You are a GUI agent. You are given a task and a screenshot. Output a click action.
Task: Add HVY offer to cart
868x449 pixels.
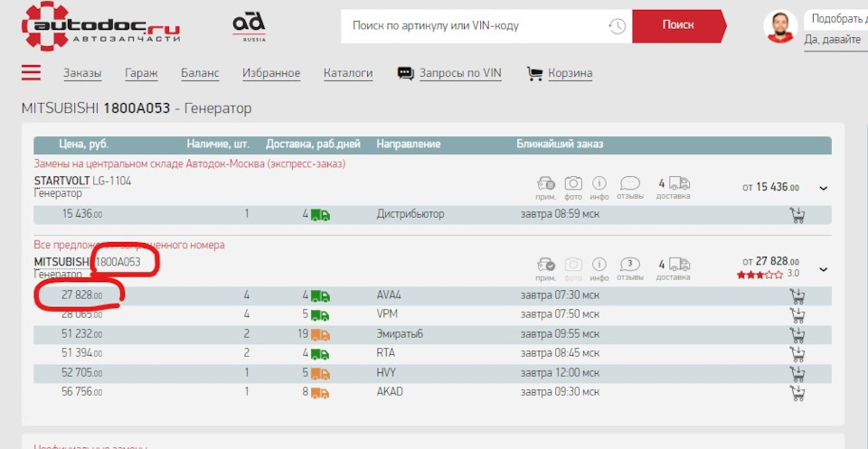(x=797, y=373)
